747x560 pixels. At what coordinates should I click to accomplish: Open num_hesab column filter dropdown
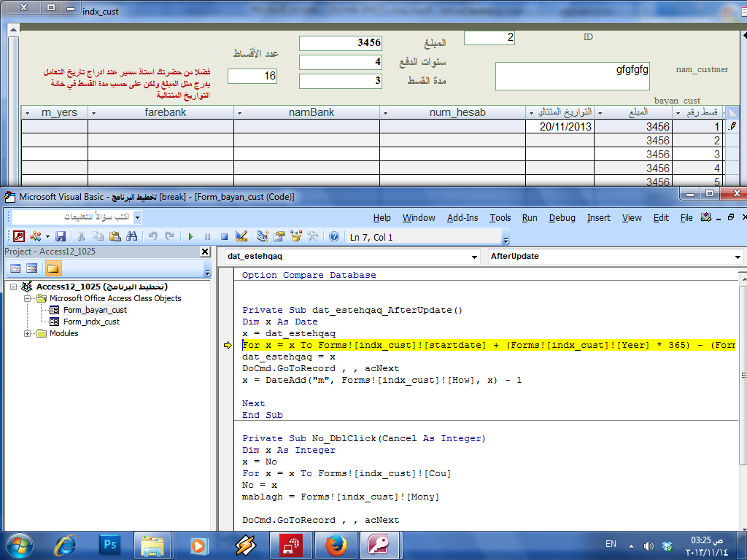pyautogui.click(x=385, y=113)
